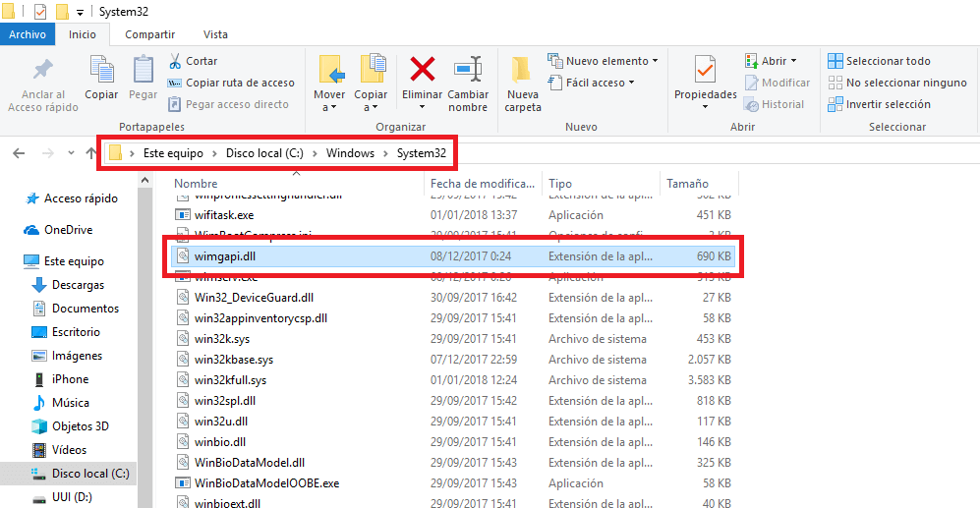
Task: Click Disco local (C:) in address bar
Action: point(264,153)
